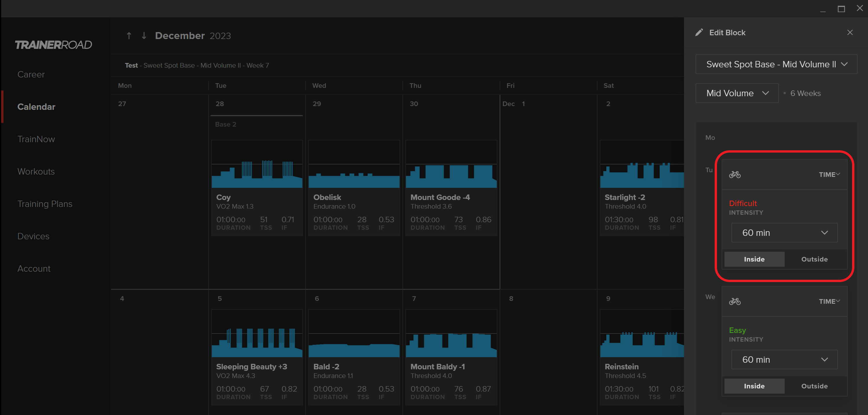Open the Obelisk Endurance workout card
Screen dimensions: 868x415
[354, 188]
